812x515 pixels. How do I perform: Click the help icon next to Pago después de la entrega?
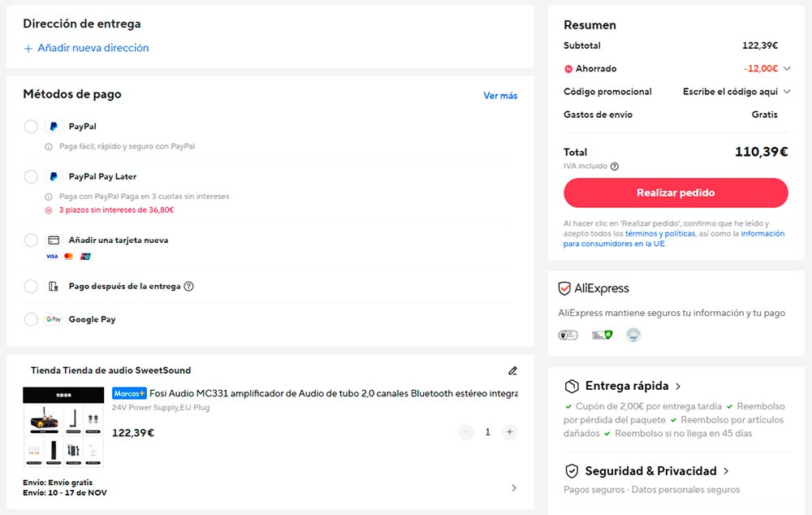(x=188, y=286)
